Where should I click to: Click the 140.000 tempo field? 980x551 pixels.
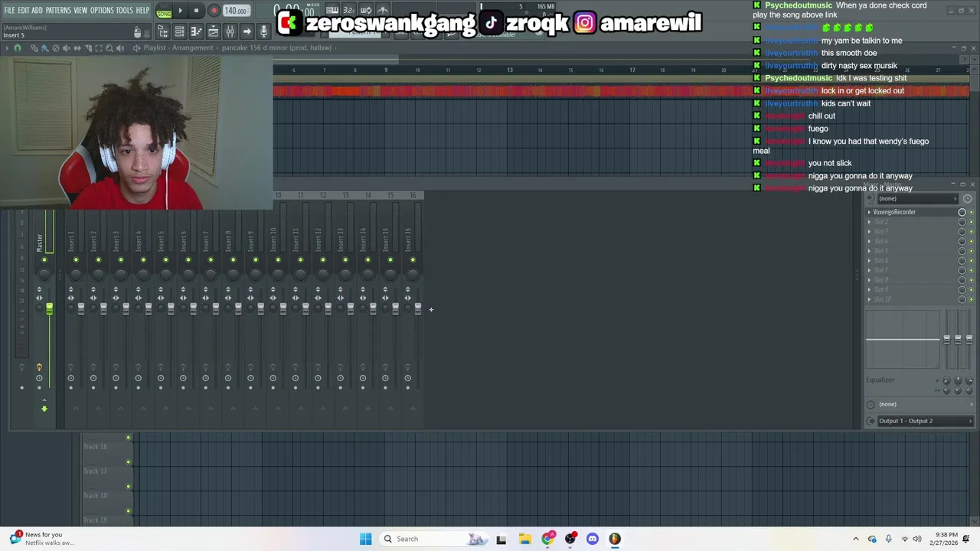click(236, 11)
